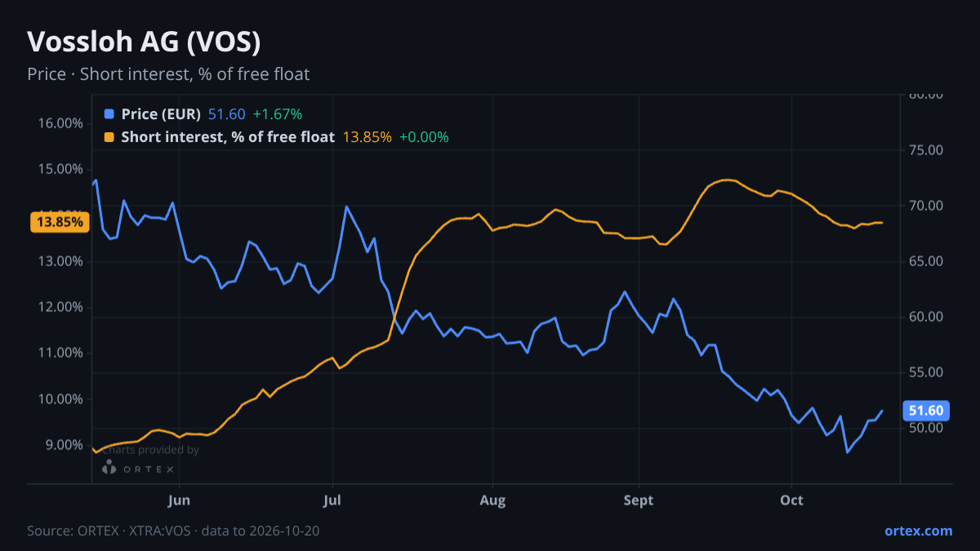Screen dimensions: 980x551
Task: Select the Price (EUR) legend label
Action: coord(161,114)
